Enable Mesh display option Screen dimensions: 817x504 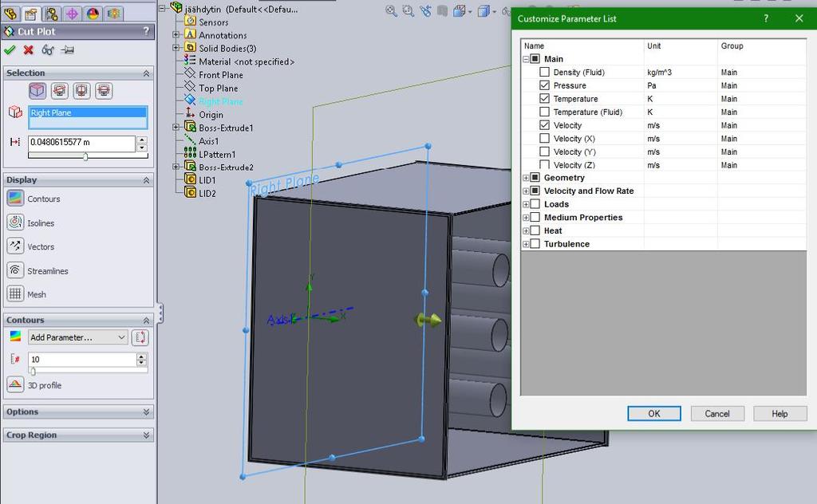16,293
